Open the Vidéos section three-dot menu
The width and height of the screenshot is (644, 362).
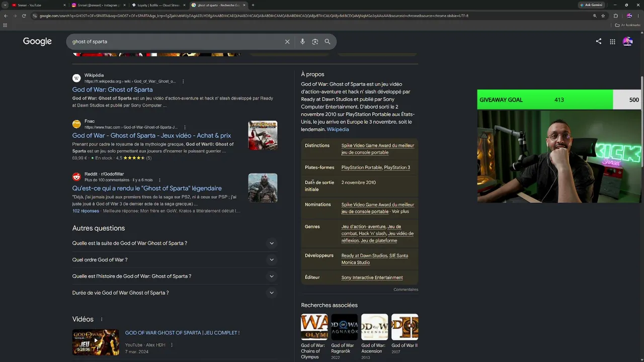(102, 319)
